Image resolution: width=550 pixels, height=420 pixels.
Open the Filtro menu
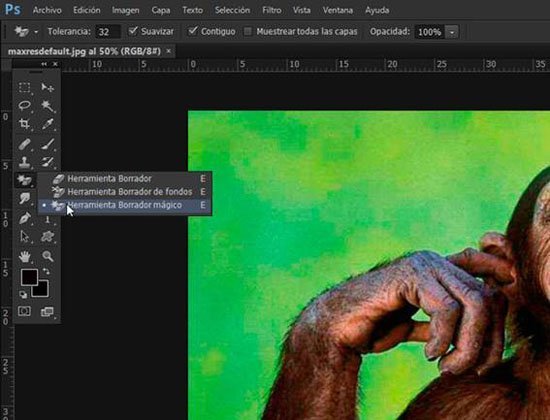pos(271,10)
